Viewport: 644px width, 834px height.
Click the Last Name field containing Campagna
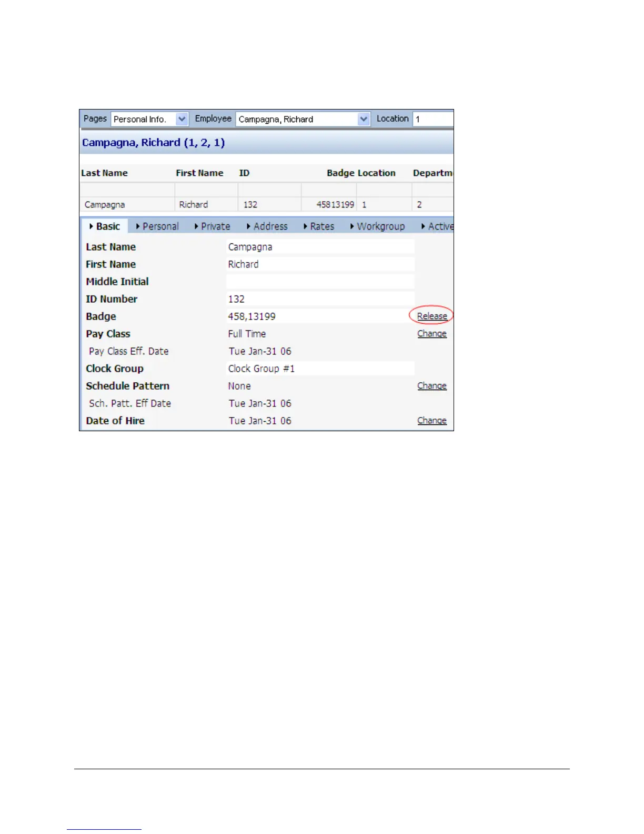pos(320,246)
